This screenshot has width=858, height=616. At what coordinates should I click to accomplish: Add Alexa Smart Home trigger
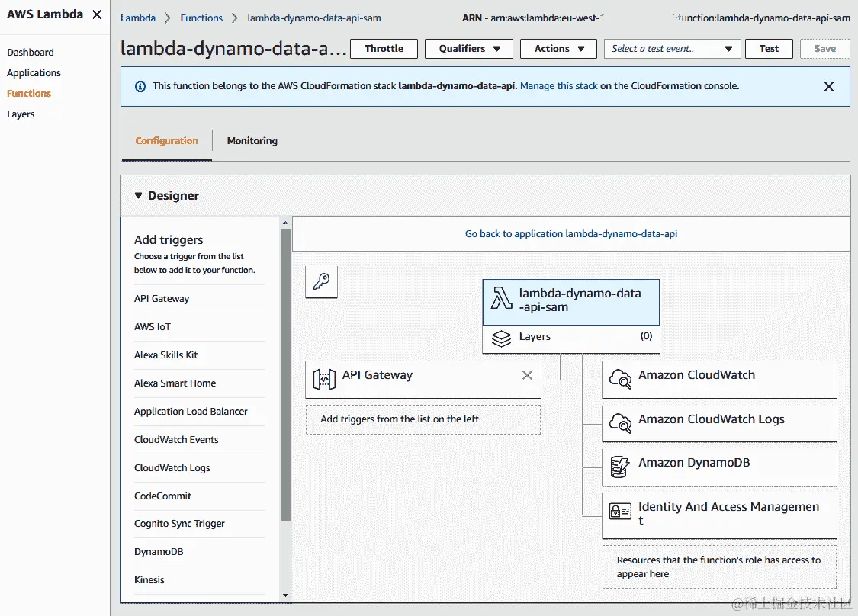[x=175, y=383]
